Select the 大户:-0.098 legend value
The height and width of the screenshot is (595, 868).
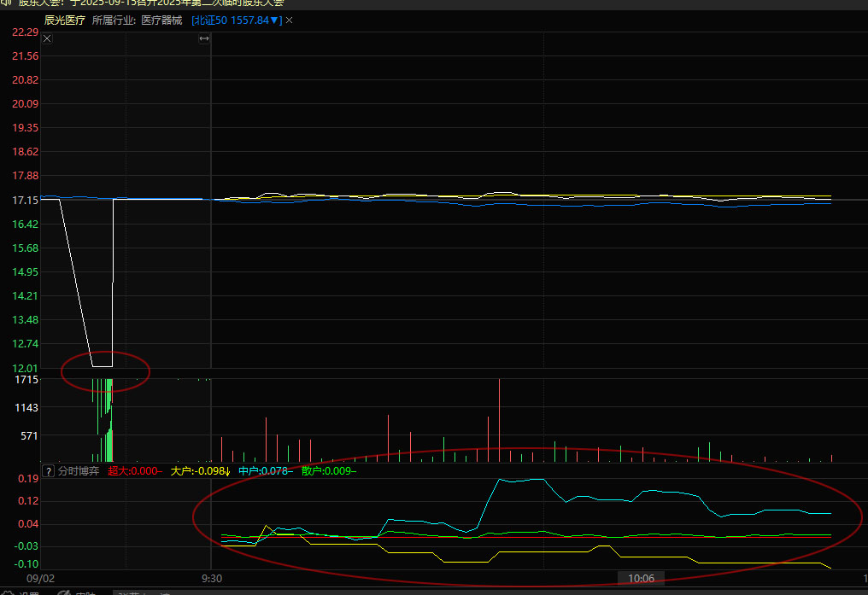201,471
